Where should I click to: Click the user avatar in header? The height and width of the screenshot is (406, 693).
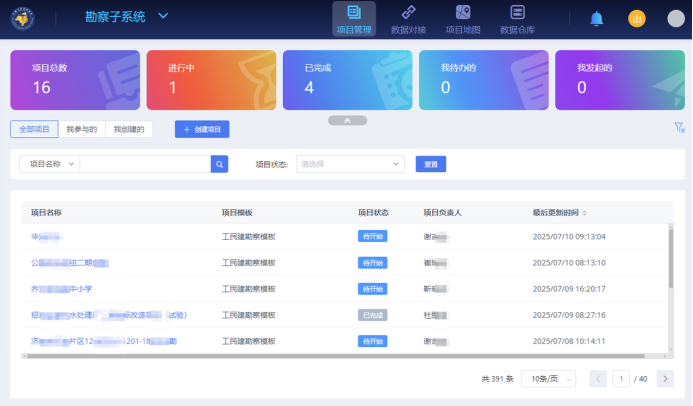click(x=676, y=18)
